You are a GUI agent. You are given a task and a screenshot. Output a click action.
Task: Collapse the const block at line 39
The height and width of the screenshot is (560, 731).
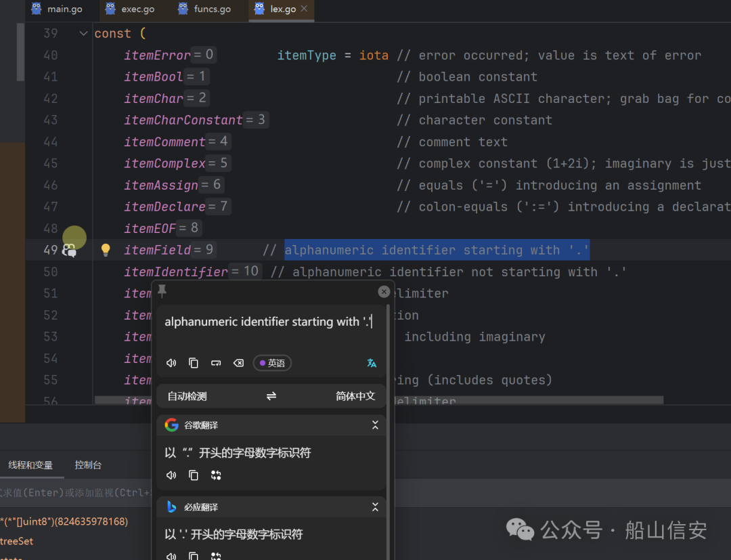coord(83,34)
